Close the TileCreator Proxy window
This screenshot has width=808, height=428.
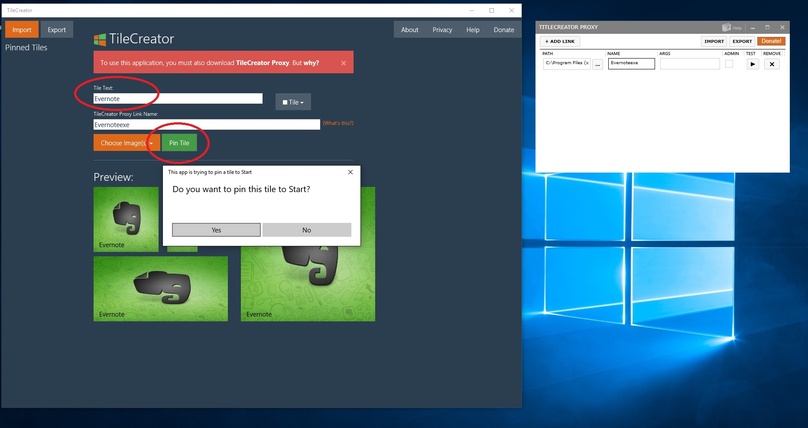point(782,27)
